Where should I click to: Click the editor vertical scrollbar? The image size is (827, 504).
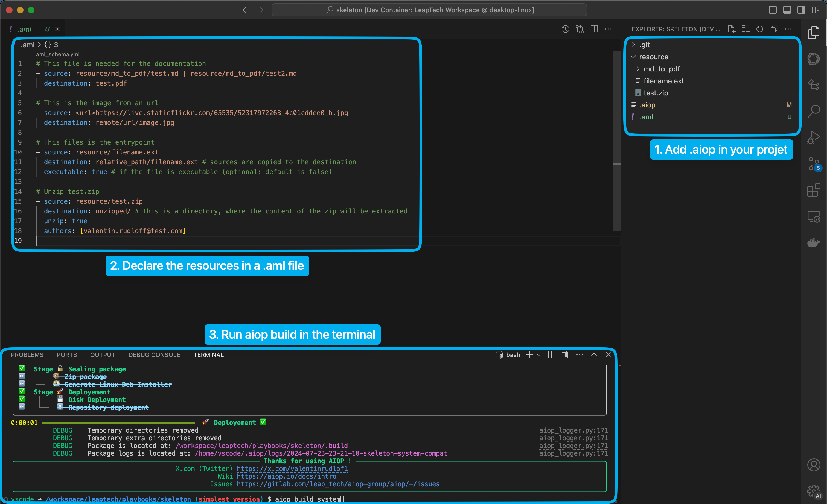pyautogui.click(x=616, y=141)
